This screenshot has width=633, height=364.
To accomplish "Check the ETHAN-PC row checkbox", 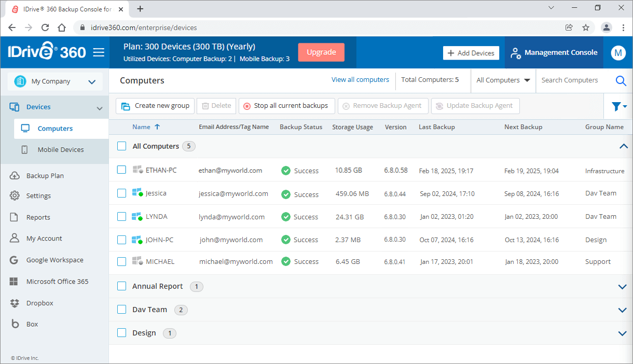I will coord(121,170).
